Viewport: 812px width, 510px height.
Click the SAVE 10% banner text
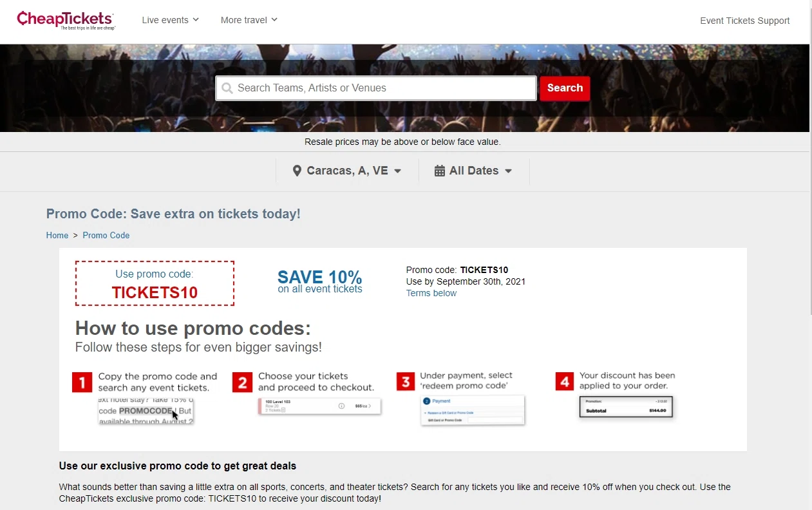tap(320, 278)
